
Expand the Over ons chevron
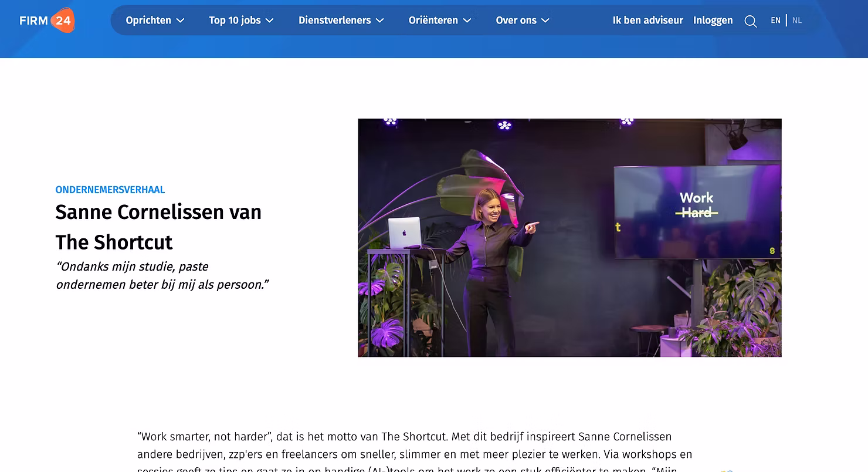545,21
